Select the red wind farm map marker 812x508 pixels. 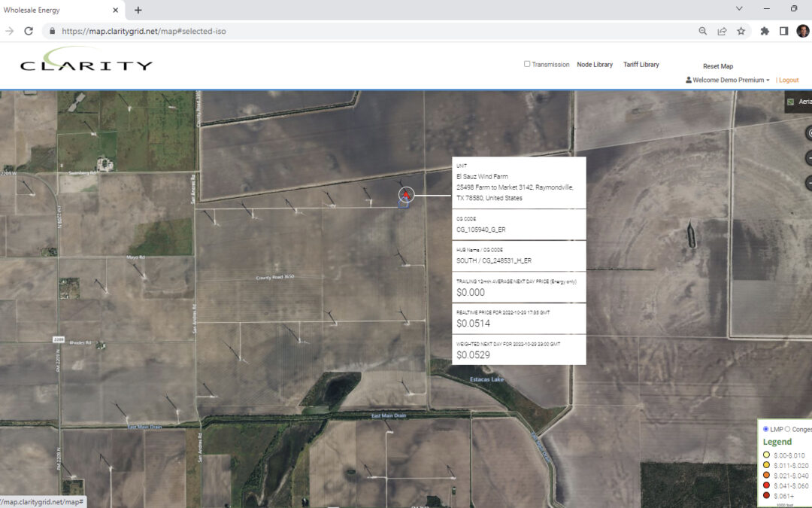pyautogui.click(x=407, y=194)
